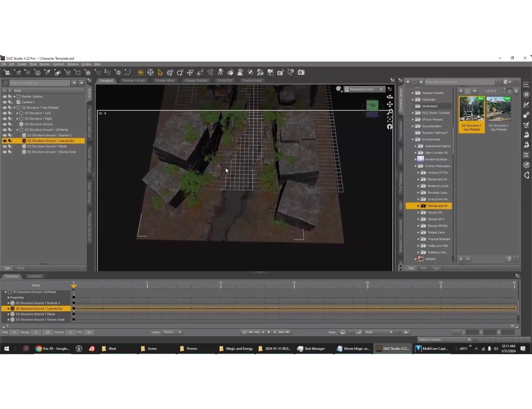Collapse the Environments folder in Content Library
The width and height of the screenshot is (532, 409).
click(413, 139)
